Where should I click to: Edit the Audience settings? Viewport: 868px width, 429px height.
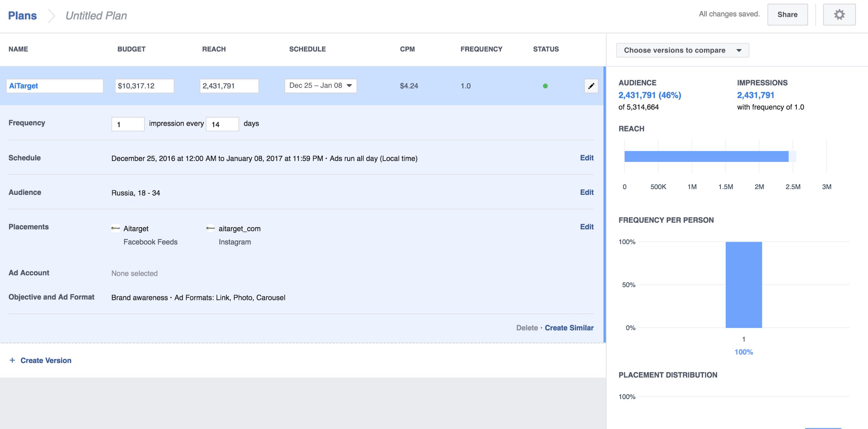[587, 192]
